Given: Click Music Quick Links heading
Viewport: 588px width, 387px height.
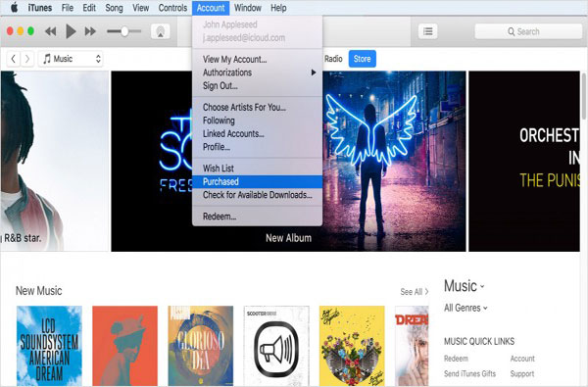Looking at the screenshot, I should pos(479,341).
